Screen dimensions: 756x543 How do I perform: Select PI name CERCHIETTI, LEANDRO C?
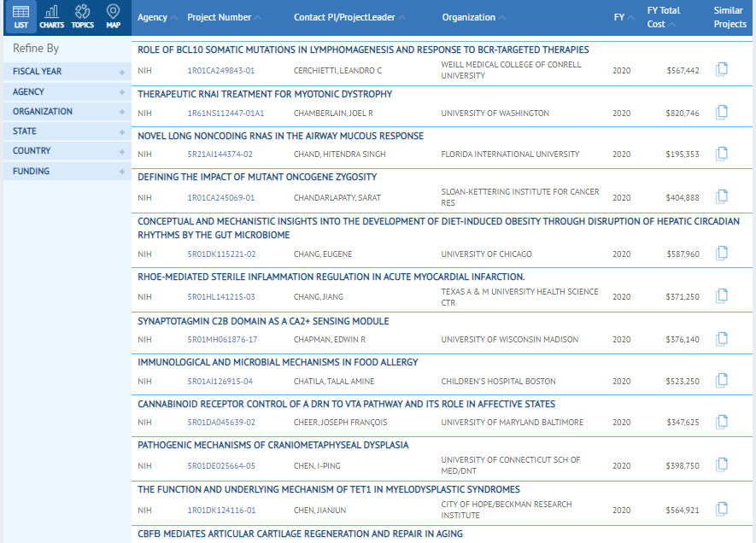[x=337, y=70]
